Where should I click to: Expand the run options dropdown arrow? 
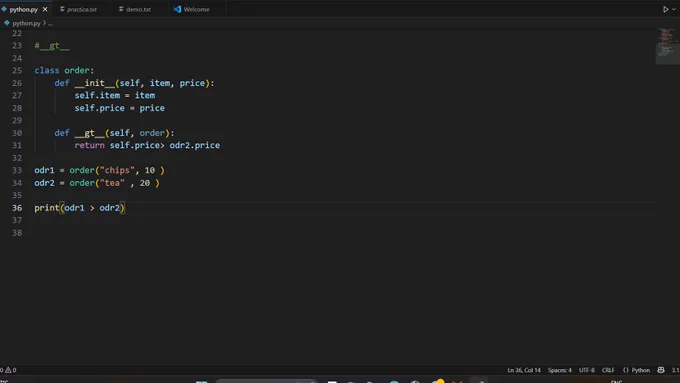click(674, 9)
